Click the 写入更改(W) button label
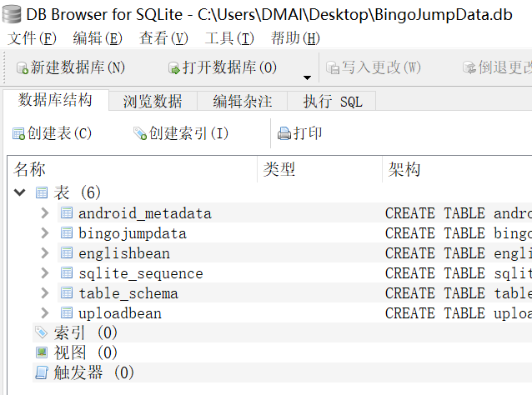This screenshot has height=395, width=532. pyautogui.click(x=381, y=67)
